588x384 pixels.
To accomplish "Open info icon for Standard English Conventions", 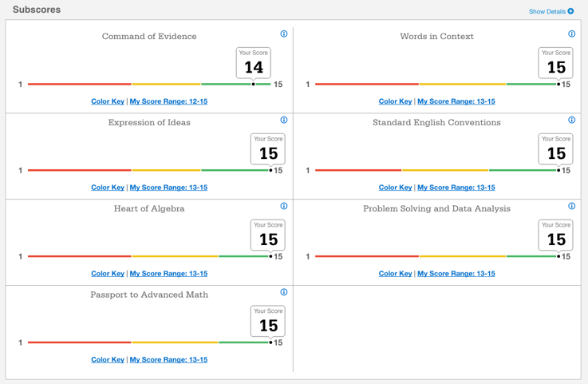I will coord(571,121).
